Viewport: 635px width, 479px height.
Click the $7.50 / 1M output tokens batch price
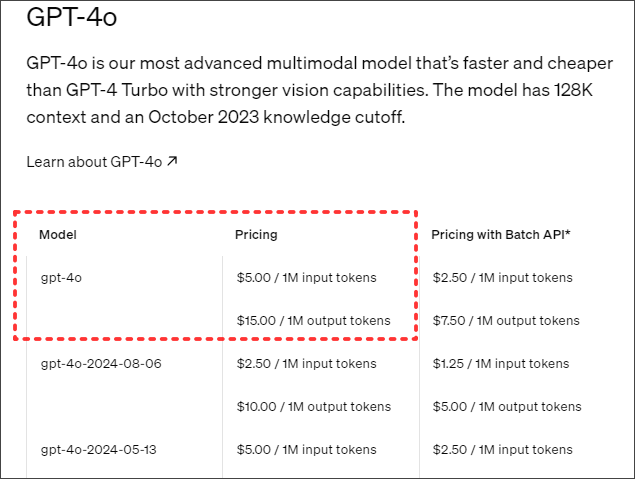tap(506, 321)
